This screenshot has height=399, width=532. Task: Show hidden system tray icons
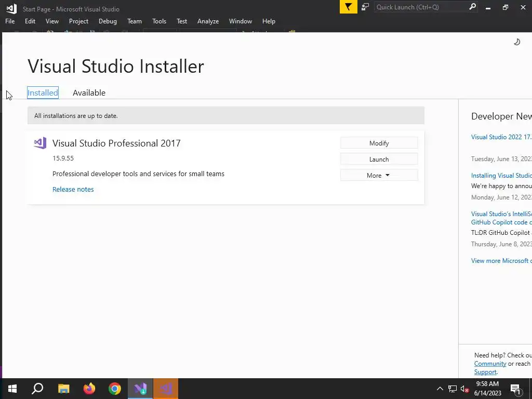[440, 389]
